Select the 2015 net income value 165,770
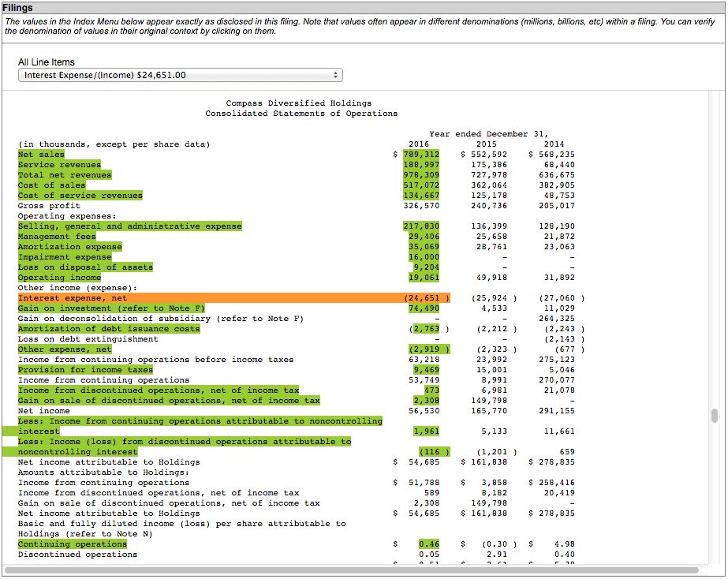The width and height of the screenshot is (728, 579). click(489, 411)
